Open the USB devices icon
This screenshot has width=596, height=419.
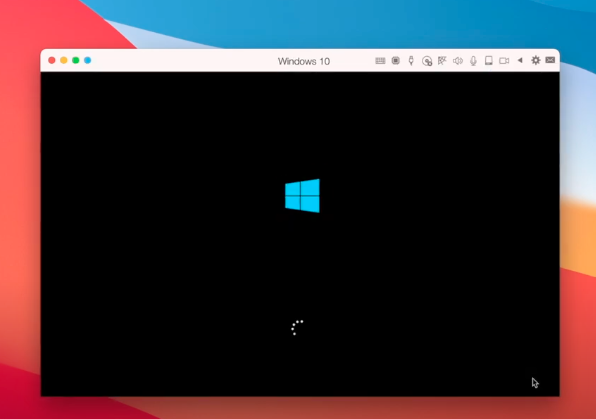(x=411, y=60)
